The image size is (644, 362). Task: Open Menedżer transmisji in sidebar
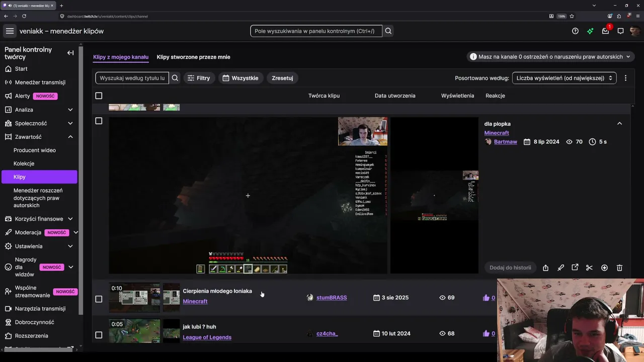pos(39,82)
